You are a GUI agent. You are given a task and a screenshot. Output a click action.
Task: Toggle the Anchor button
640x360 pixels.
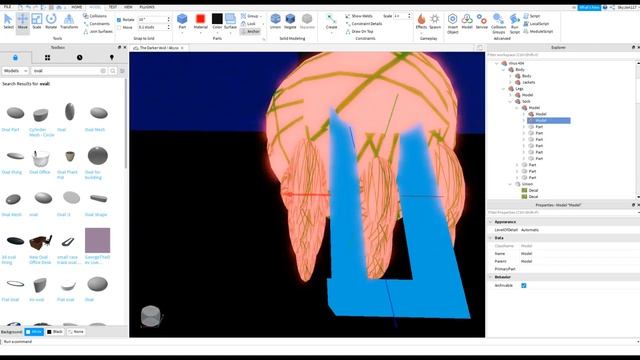coord(250,31)
